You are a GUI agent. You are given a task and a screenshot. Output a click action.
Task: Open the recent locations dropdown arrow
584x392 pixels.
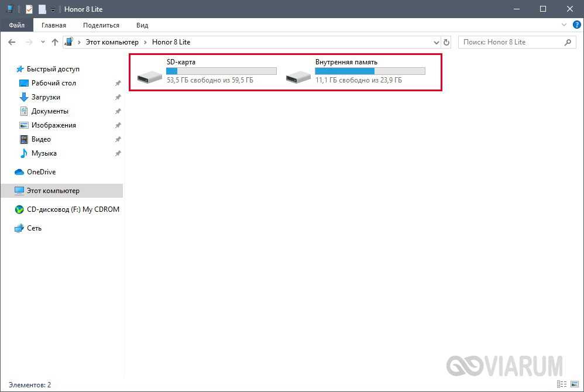(x=43, y=42)
